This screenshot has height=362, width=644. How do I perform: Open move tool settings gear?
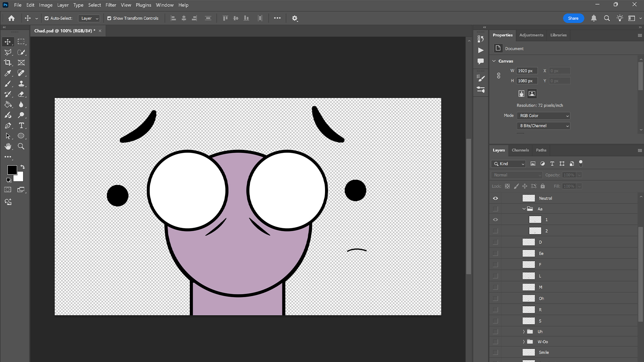click(295, 18)
